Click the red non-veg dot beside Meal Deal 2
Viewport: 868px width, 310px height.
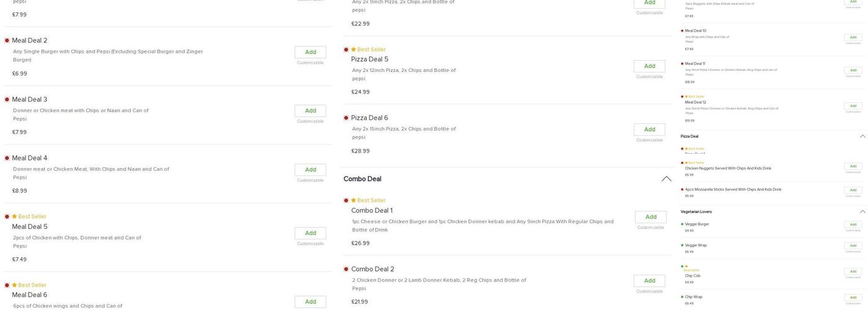7,40
